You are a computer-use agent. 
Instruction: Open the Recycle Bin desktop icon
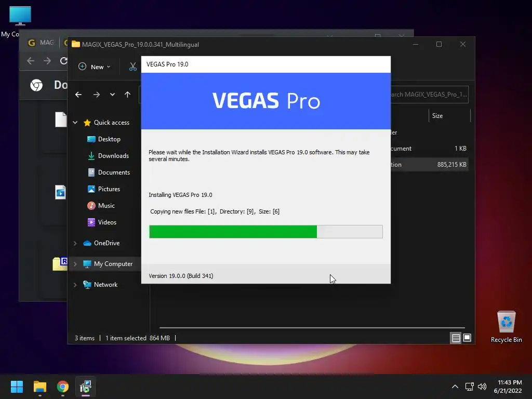point(506,327)
